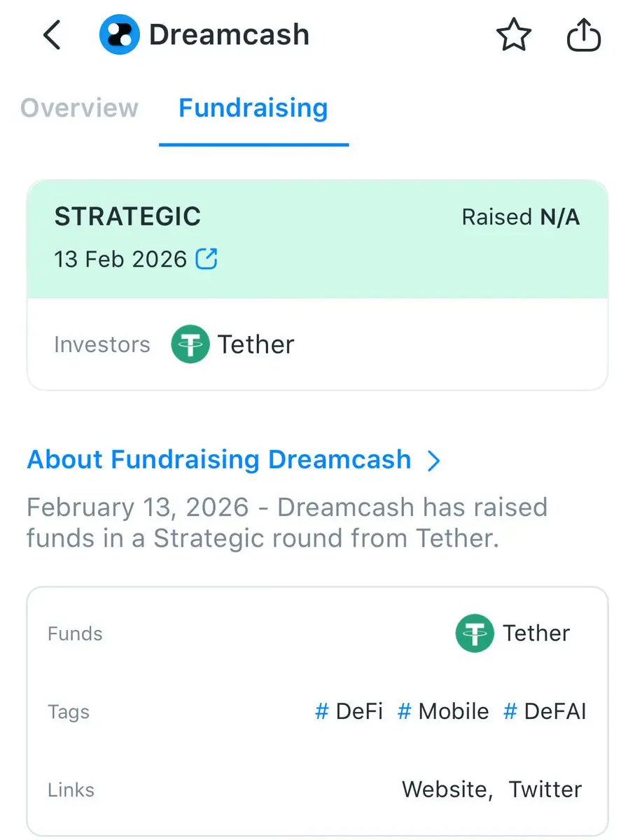Click the Raised N/A amount
635x840 pixels.
[521, 218]
